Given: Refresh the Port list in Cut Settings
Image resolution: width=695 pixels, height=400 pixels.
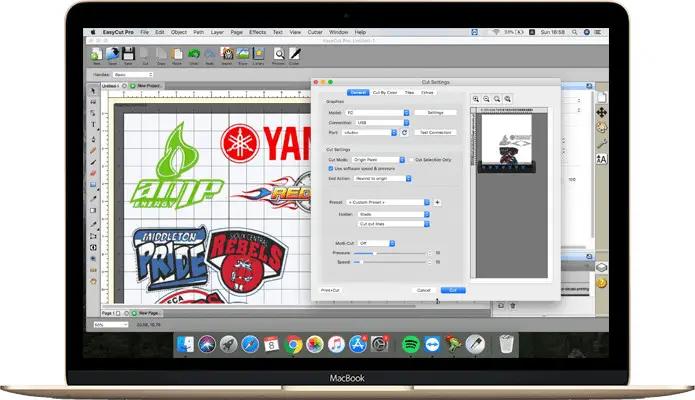Looking at the screenshot, I should click(x=405, y=132).
